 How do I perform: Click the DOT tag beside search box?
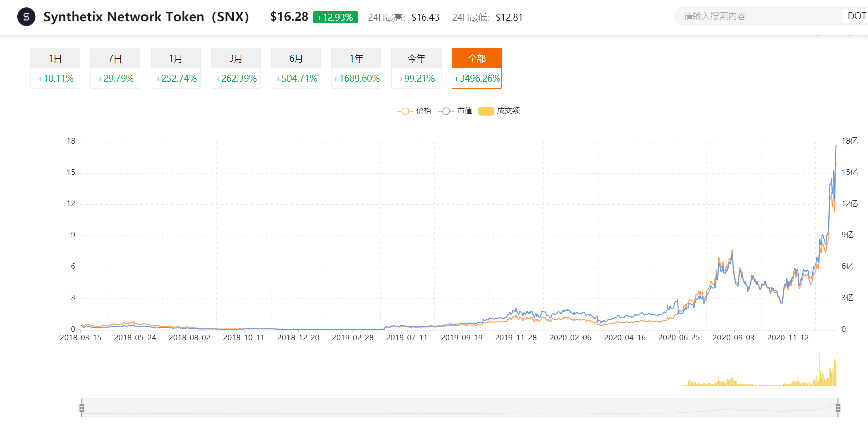856,16
